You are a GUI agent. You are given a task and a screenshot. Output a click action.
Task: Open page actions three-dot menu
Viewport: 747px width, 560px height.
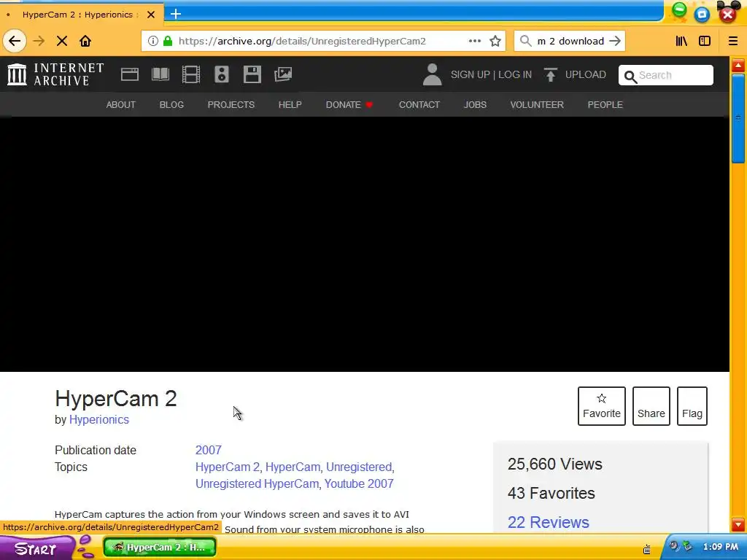(x=474, y=41)
